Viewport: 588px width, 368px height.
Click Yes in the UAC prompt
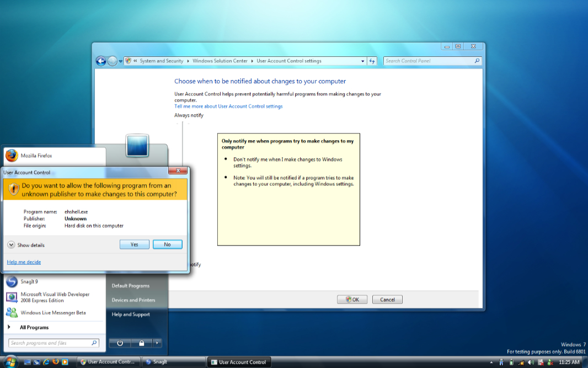[x=134, y=244]
